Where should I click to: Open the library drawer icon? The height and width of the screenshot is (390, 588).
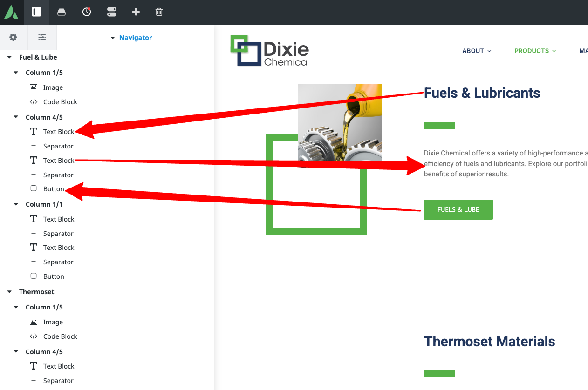tap(62, 12)
